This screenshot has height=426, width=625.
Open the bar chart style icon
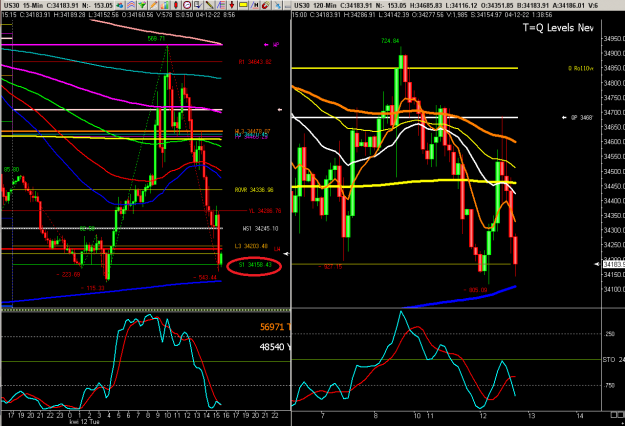(x=164, y=5)
